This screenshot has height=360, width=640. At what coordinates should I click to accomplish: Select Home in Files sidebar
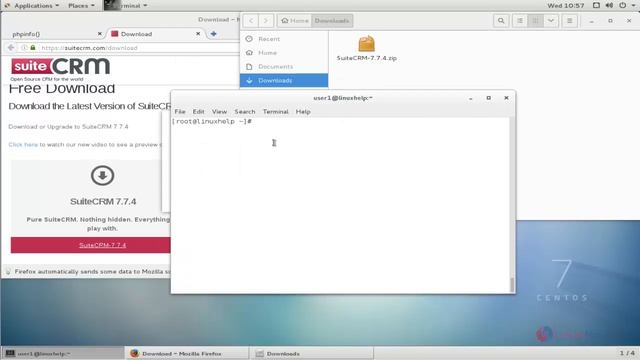coord(284,53)
